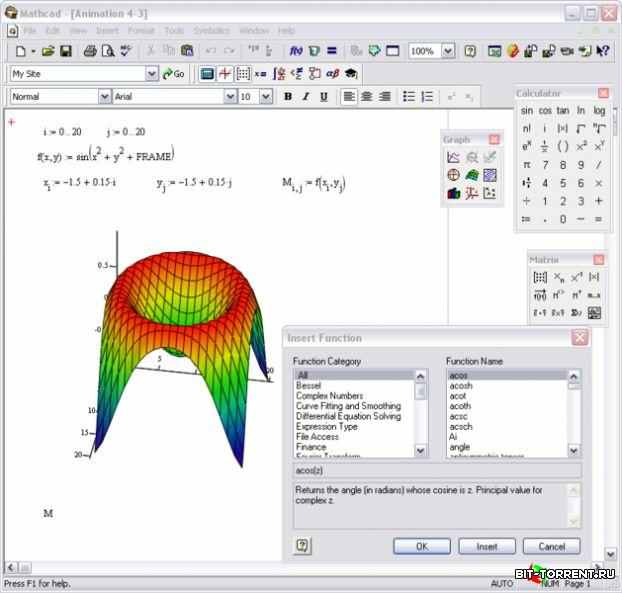This screenshot has height=593, width=622.
Task: Expand the My Site address dropdown
Action: [x=152, y=74]
